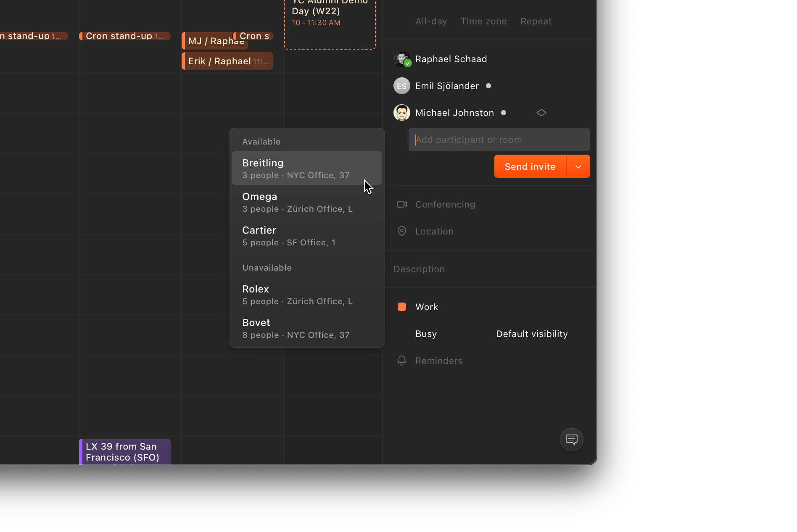Viewport: 797px width, 532px height.
Task: Toggle the All-day option
Action: [x=431, y=21]
